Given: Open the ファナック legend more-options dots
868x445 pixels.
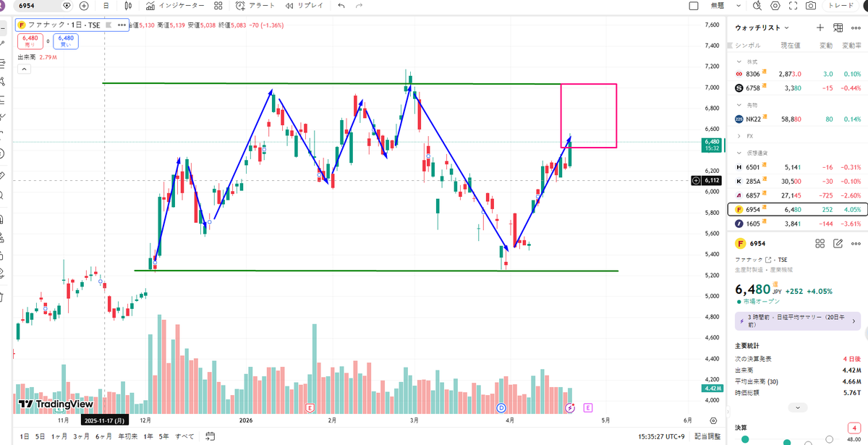Looking at the screenshot, I should pos(122,25).
